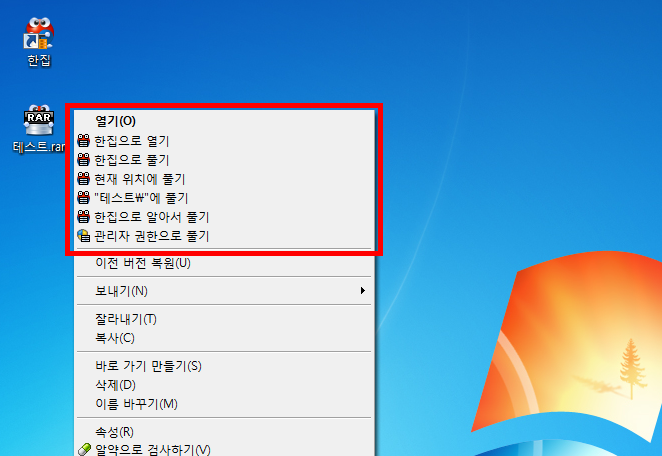This screenshot has width=662, height=456.
Task: Click the icon beside 한집으로 열기
Action: click(x=84, y=141)
